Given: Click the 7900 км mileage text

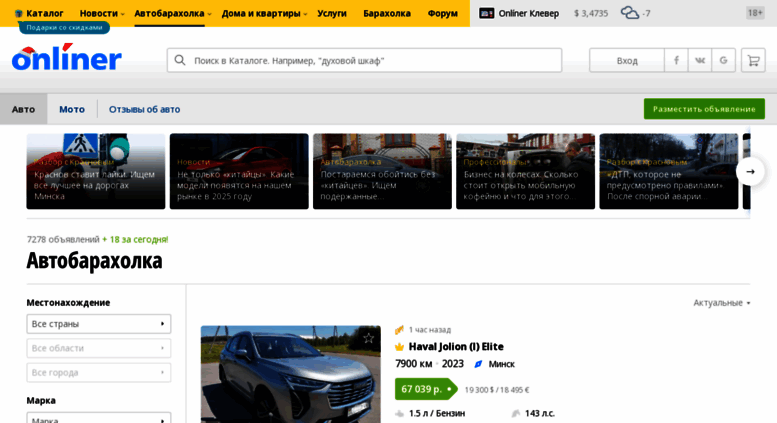Looking at the screenshot, I should coord(413,364).
